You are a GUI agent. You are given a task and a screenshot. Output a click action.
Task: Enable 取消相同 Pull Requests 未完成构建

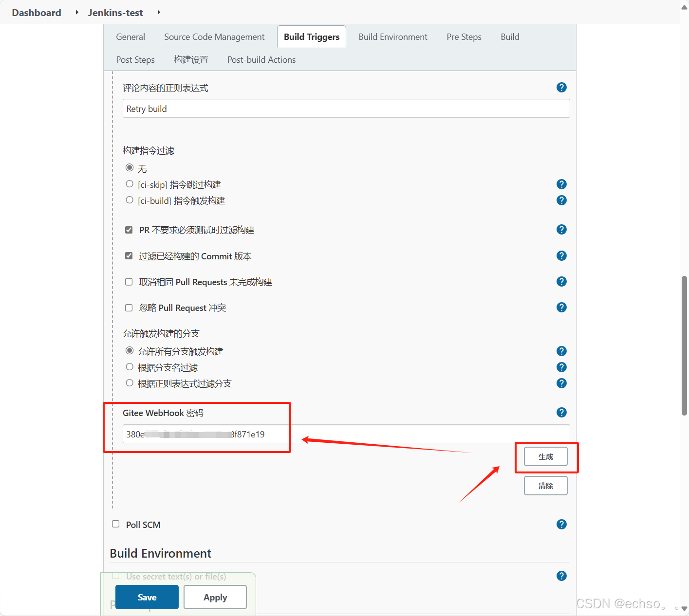click(x=129, y=282)
